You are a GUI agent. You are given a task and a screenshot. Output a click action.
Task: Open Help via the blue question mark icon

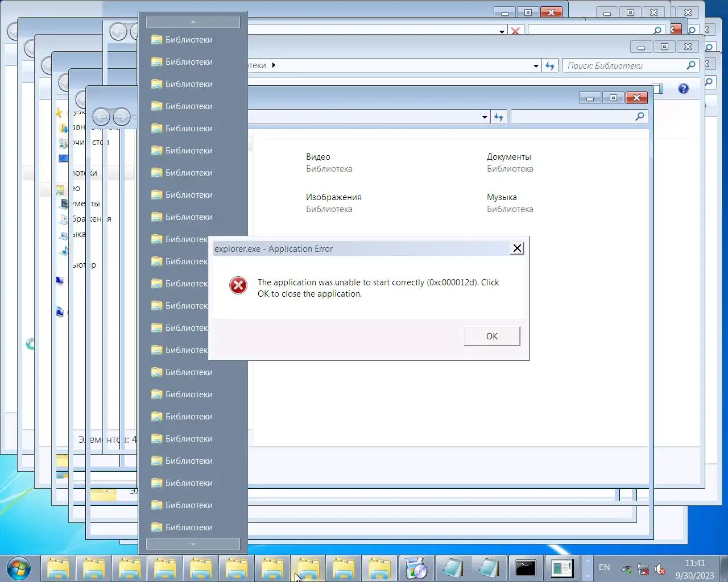[684, 89]
